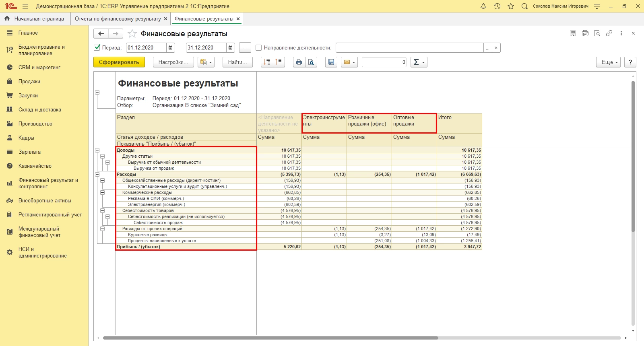Add report to favorites with star icon
The image size is (644, 346).
(132, 34)
